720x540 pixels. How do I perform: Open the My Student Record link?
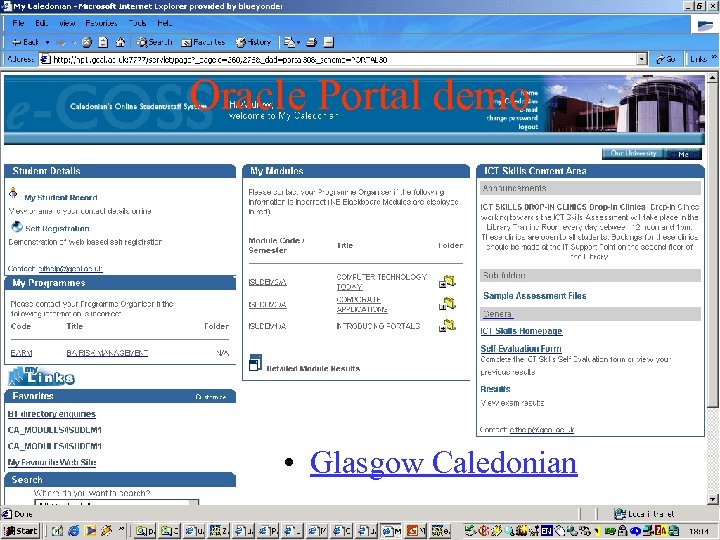[x=61, y=197]
